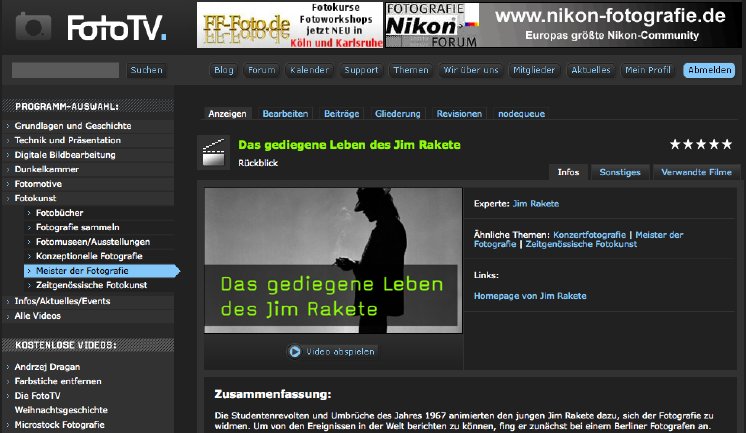Screen dimensions: 746x433
Task: Open Zeitgenössische Fotokunst topic link in Infos
Action: 581,244
